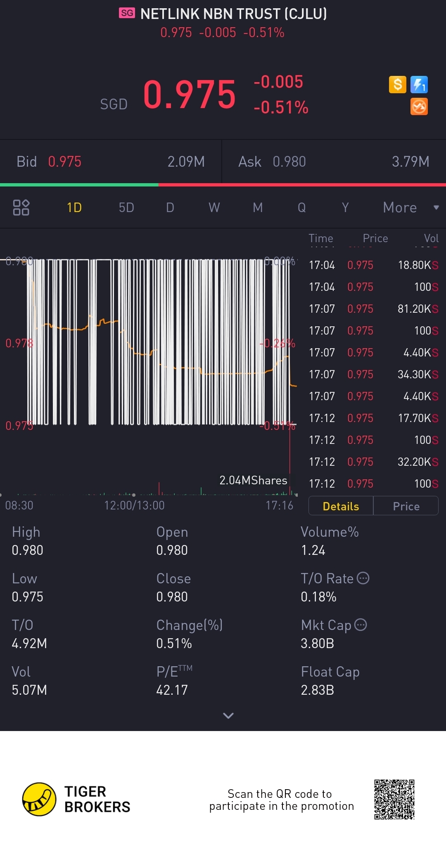
Task: Tap the orange chart icon
Action: click(419, 106)
